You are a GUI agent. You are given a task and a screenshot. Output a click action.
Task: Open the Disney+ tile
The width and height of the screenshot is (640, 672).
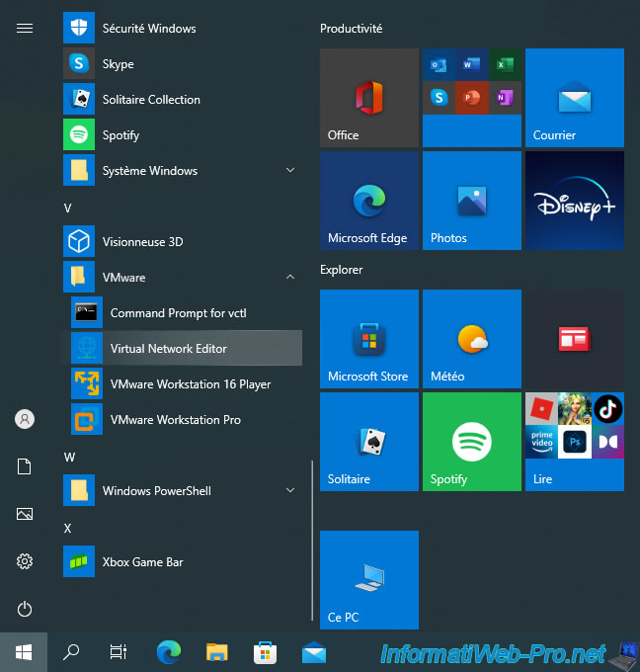pos(574,201)
